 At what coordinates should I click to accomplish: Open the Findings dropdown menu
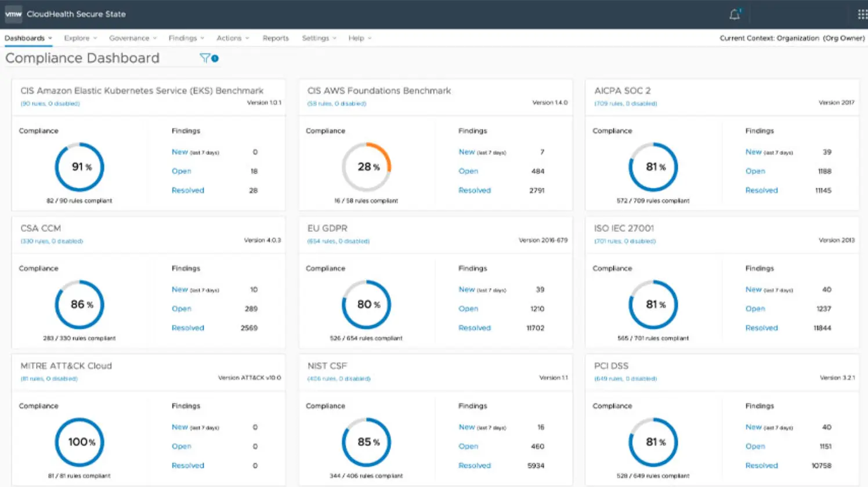pos(186,38)
